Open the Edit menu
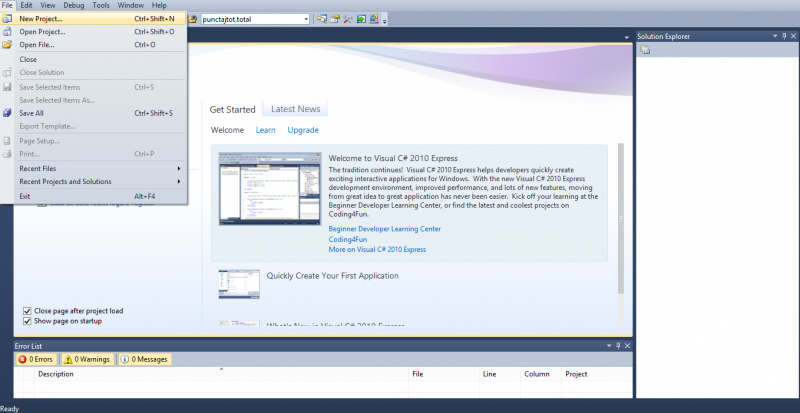Viewport: 800px width, 413px height. tap(27, 5)
